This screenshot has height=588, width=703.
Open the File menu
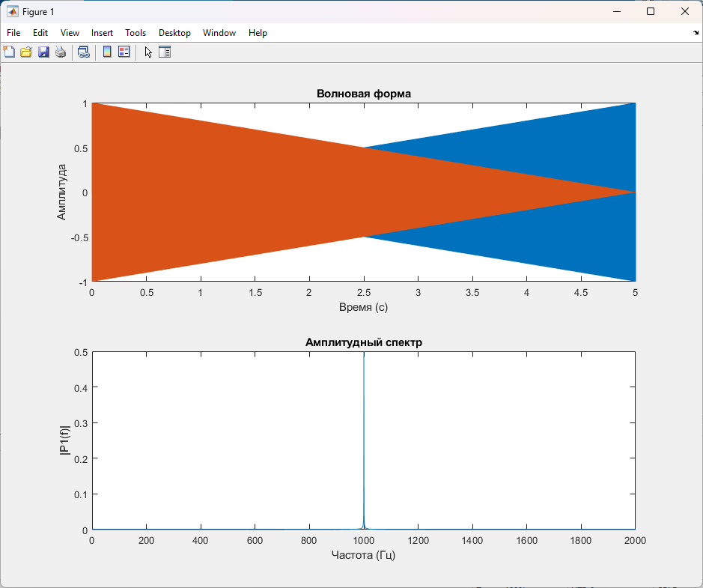13,33
